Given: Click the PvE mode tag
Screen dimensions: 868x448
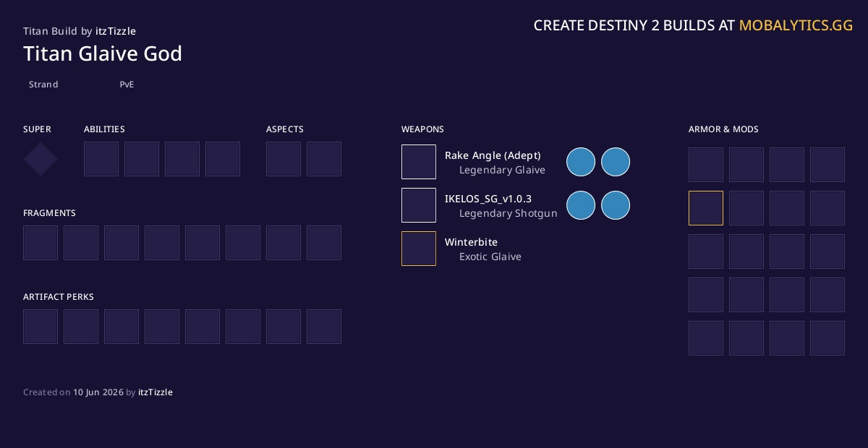Looking at the screenshot, I should 127,85.
